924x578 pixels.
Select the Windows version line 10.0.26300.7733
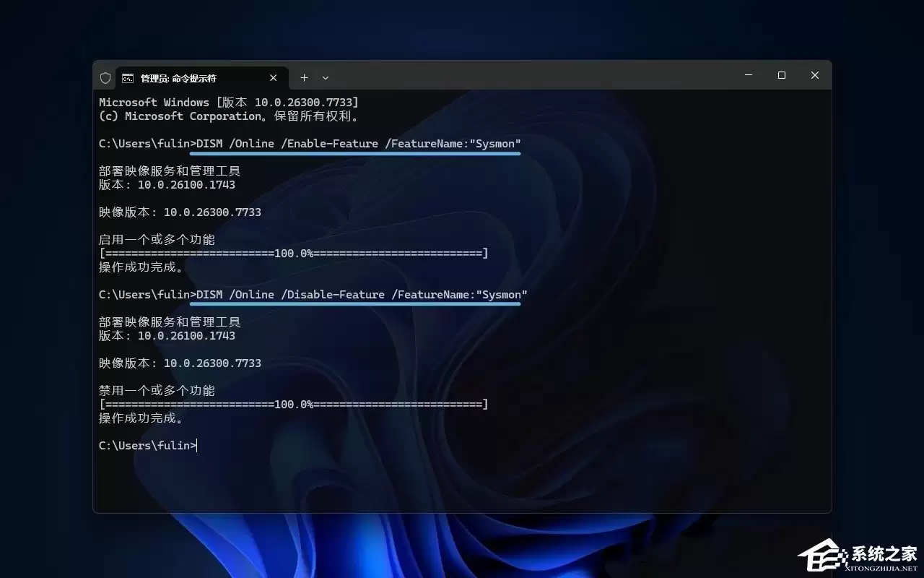(x=228, y=102)
